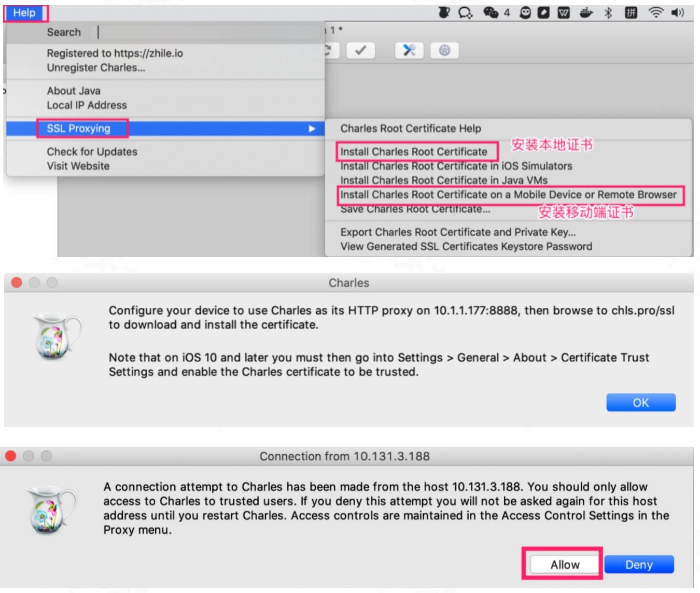Choose Install Charles Root Certificate in Java VMs
This screenshot has height=593, width=700.
point(444,180)
